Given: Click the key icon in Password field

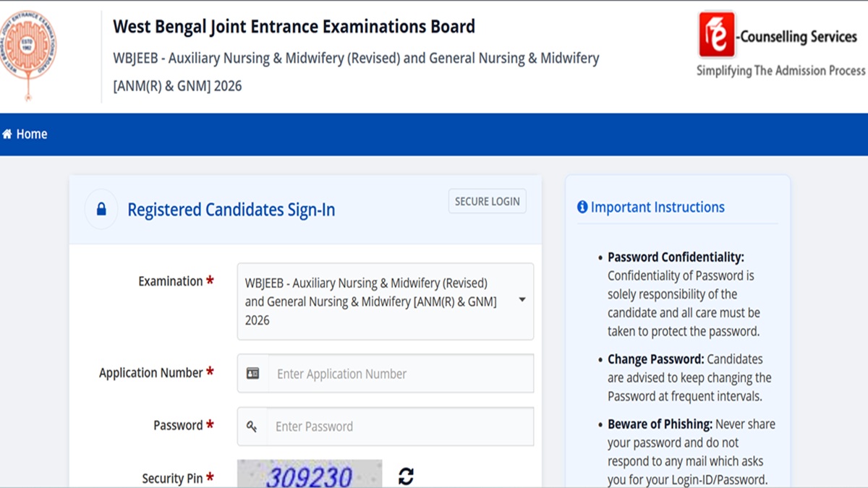Looking at the screenshot, I should tap(252, 427).
